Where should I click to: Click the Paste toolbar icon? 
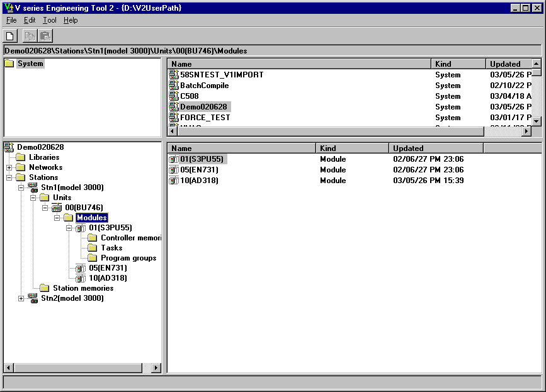[45, 36]
